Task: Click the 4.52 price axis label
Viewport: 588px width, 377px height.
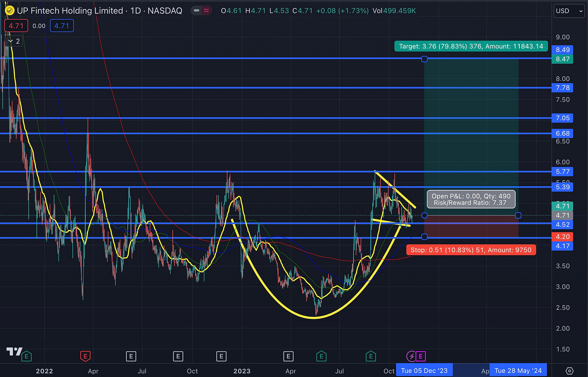Action: pyautogui.click(x=563, y=225)
